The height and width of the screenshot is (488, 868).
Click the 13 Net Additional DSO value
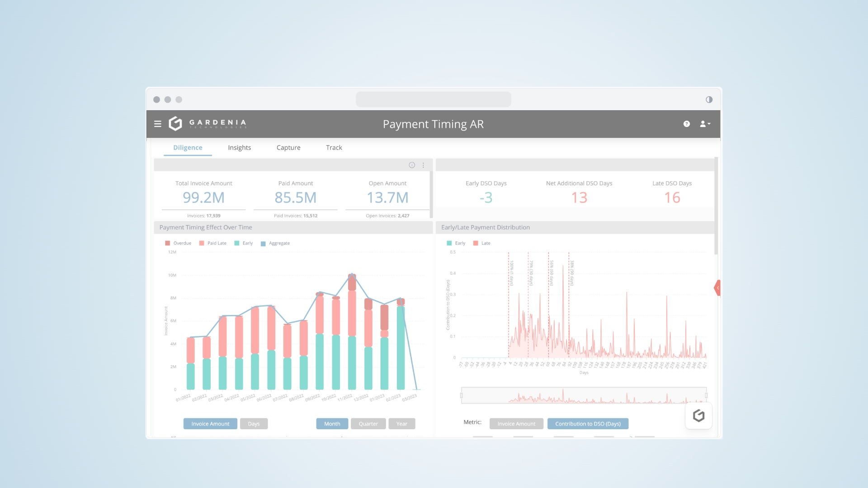[x=579, y=197]
